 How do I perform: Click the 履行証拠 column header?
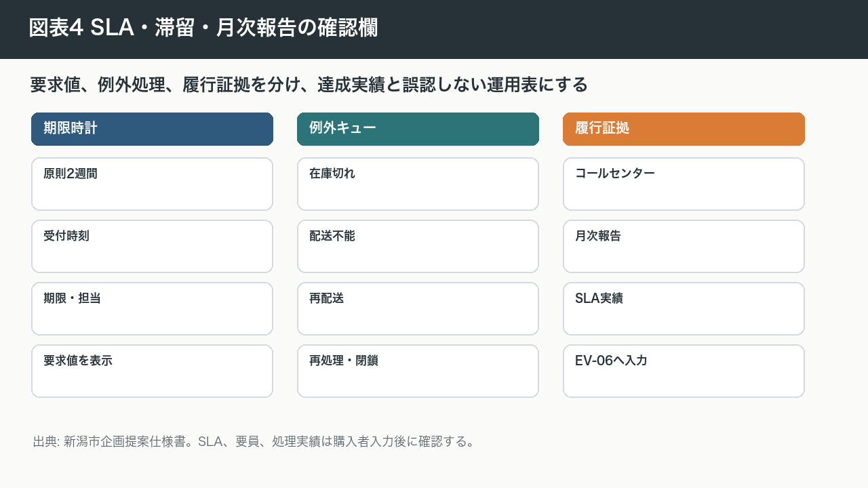tap(684, 129)
